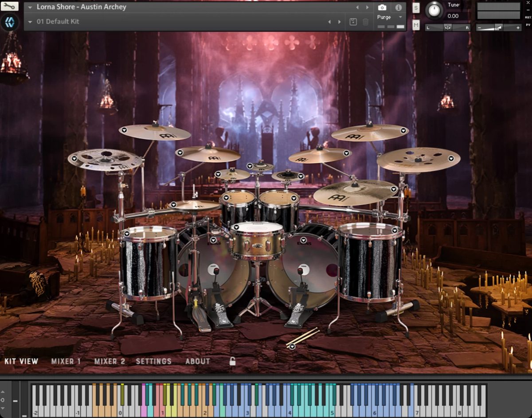The width and height of the screenshot is (532, 418).
Task: Click the Tune knob
Action: pos(434,10)
